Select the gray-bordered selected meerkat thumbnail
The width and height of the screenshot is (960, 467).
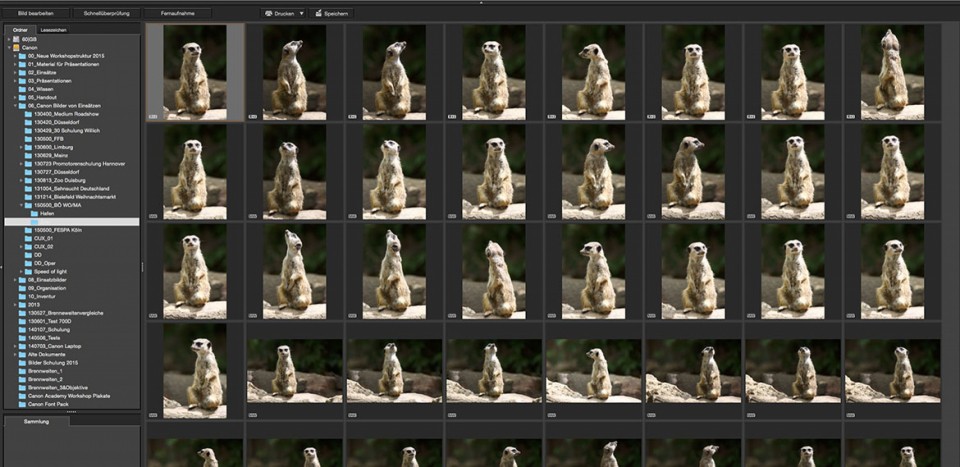tap(195, 72)
